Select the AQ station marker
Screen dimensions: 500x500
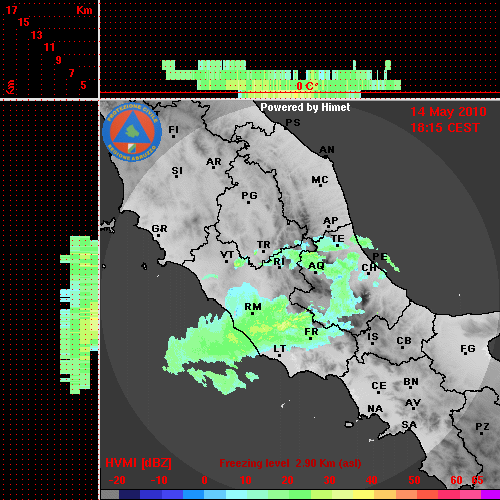[x=316, y=267]
